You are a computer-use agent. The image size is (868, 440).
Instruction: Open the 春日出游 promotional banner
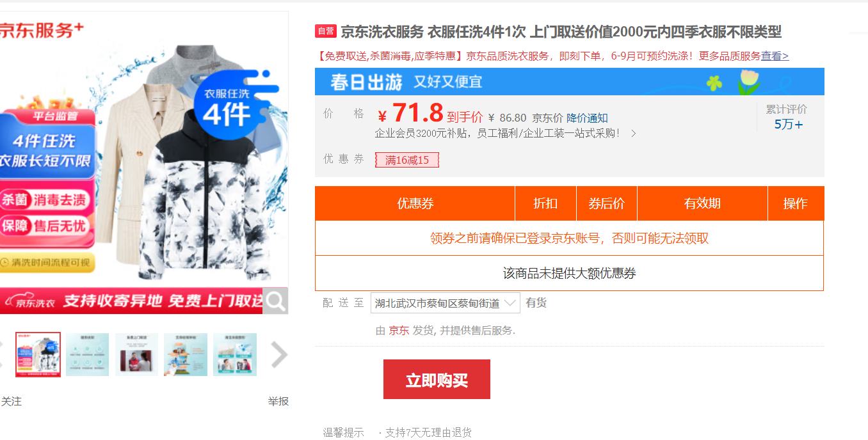pyautogui.click(x=570, y=81)
